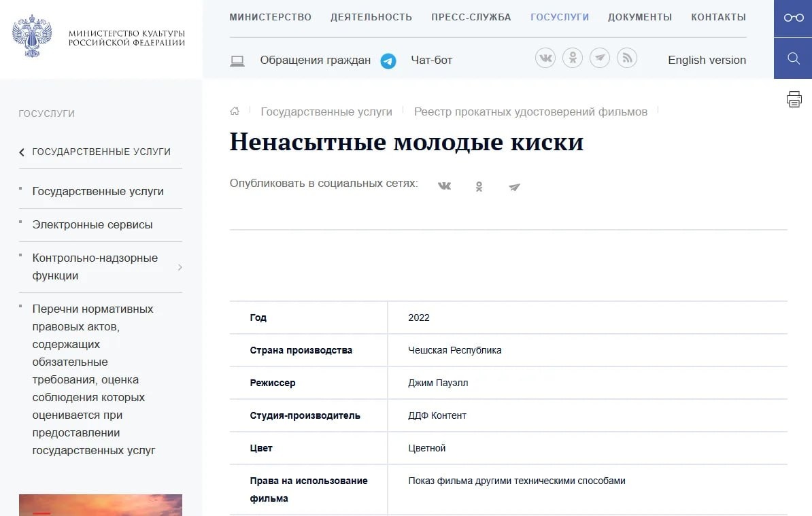Click the year value 2022

(x=419, y=317)
